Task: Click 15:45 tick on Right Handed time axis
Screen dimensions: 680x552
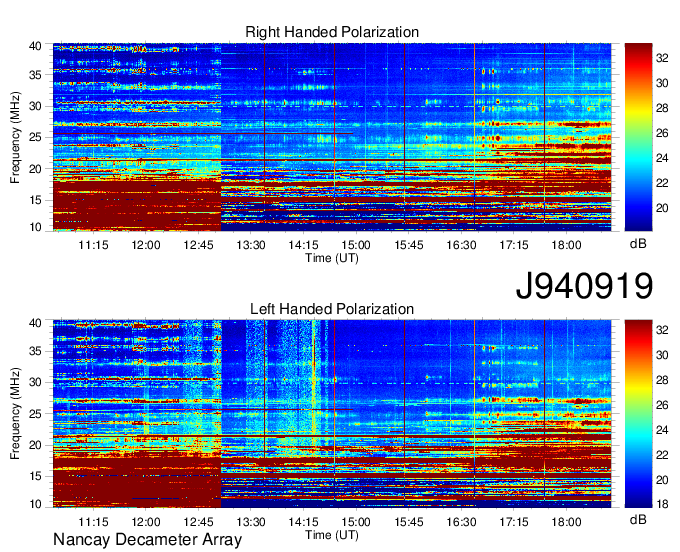Action: click(x=409, y=245)
